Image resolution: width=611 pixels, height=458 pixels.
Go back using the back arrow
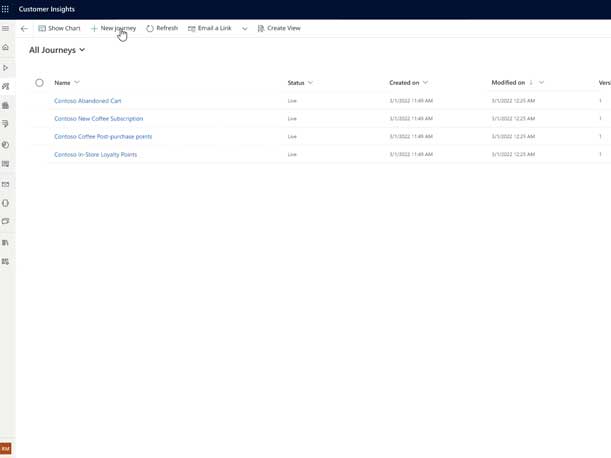click(24, 28)
